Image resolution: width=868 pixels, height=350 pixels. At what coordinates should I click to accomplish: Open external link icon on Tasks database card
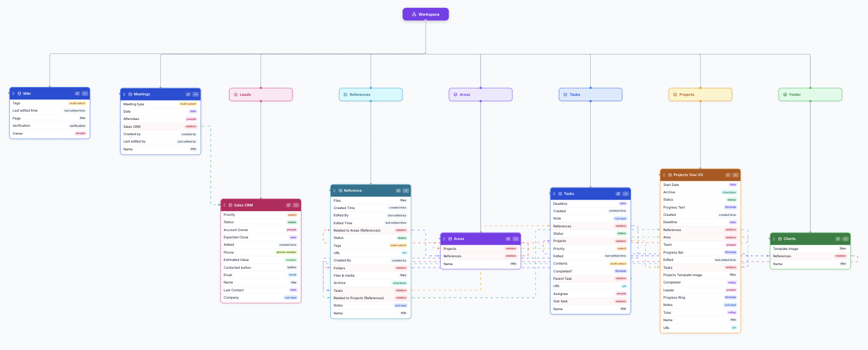tap(618, 194)
